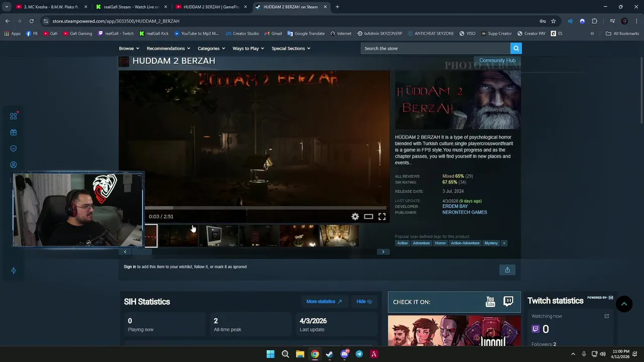Reload the page
The height and width of the screenshot is (362, 644).
point(31,21)
